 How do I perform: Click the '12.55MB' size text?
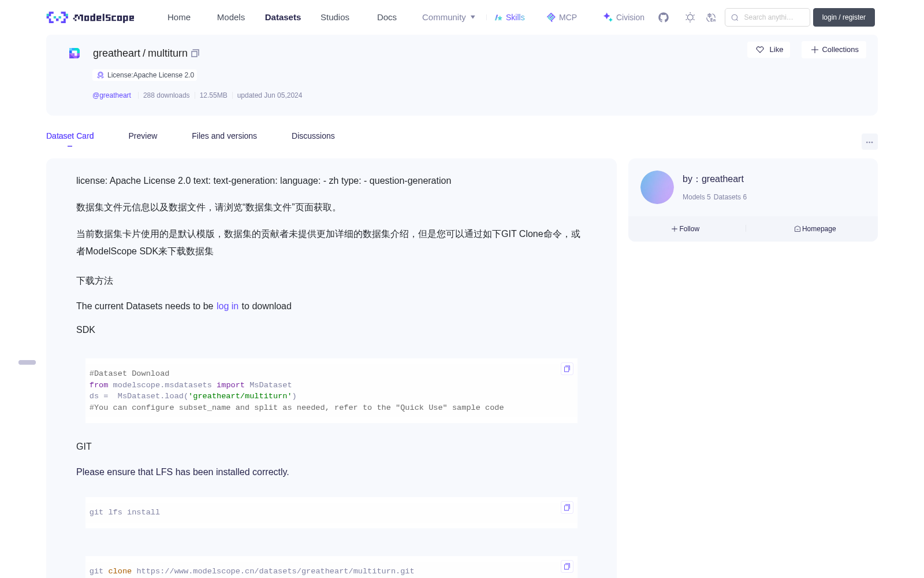click(x=213, y=95)
